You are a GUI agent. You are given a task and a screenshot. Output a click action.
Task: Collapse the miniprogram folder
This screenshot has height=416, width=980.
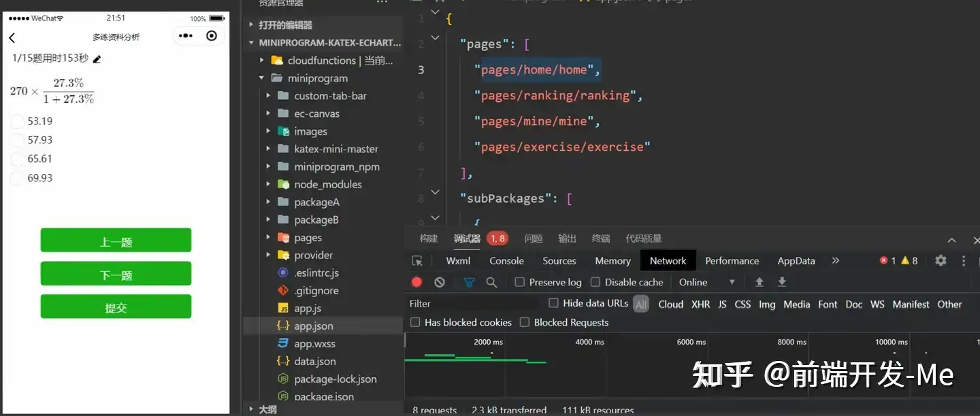pos(261,78)
